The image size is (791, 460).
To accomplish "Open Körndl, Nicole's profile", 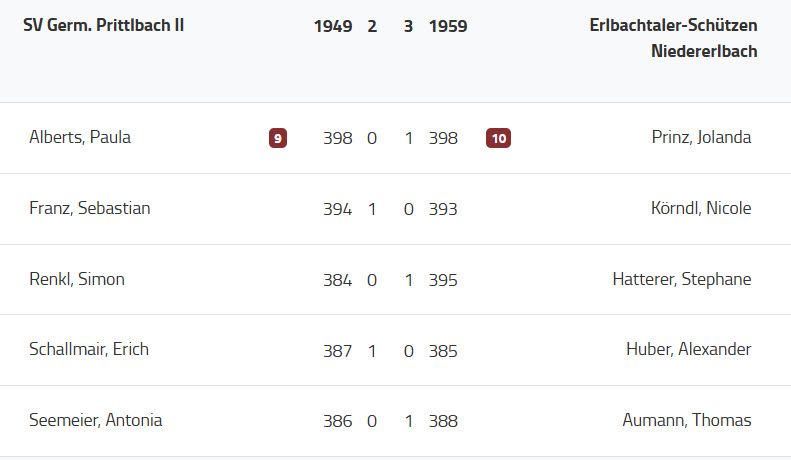I will point(700,209).
